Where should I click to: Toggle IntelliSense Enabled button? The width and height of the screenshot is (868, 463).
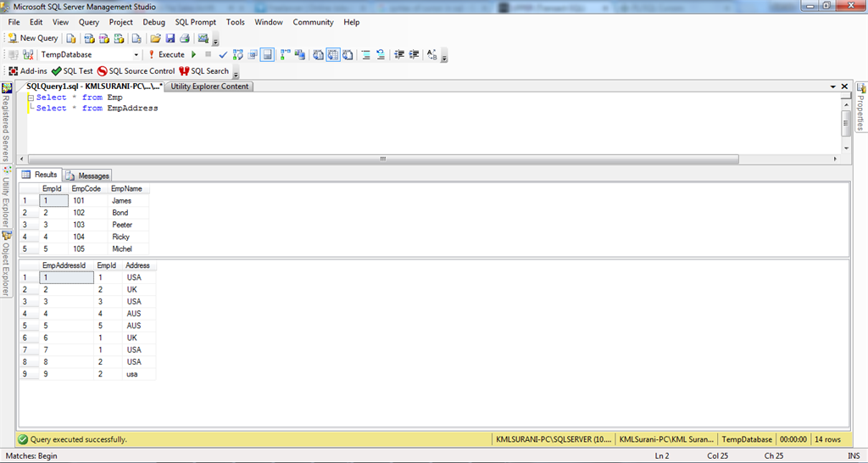coord(267,55)
